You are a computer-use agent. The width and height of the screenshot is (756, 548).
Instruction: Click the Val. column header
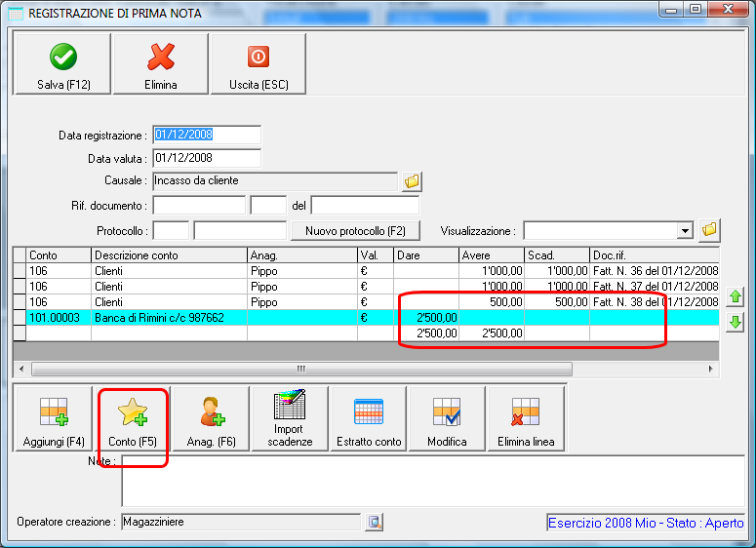(376, 254)
